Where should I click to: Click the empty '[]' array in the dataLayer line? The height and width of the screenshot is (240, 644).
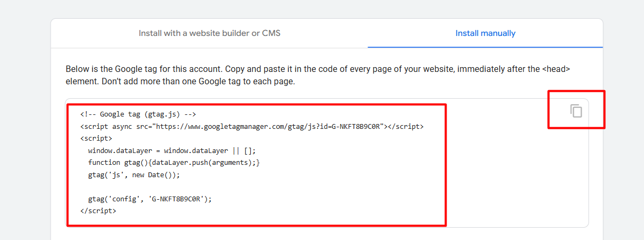tap(249, 151)
